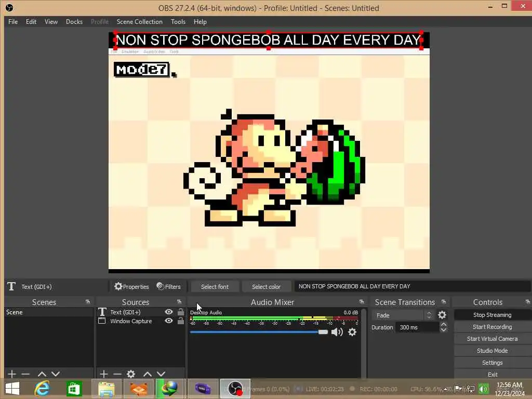Move scene down with arrow icon

[56, 374]
